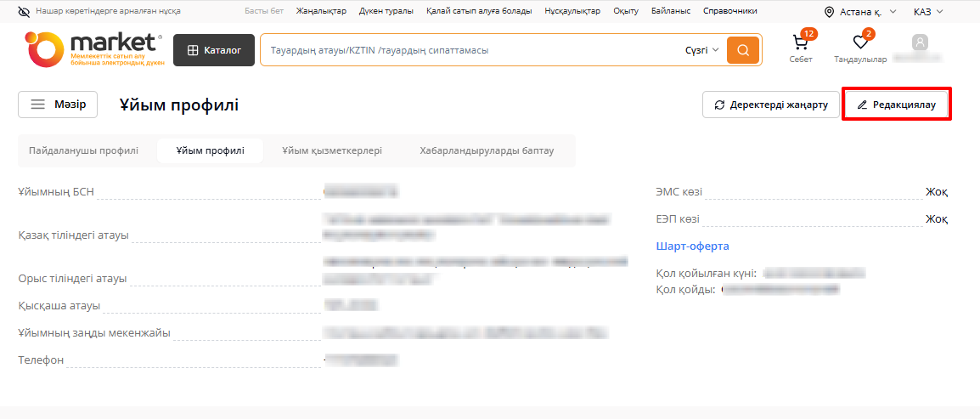Click the Редакциялау edit button
Viewport: 980px width, 419px height.
tap(896, 105)
